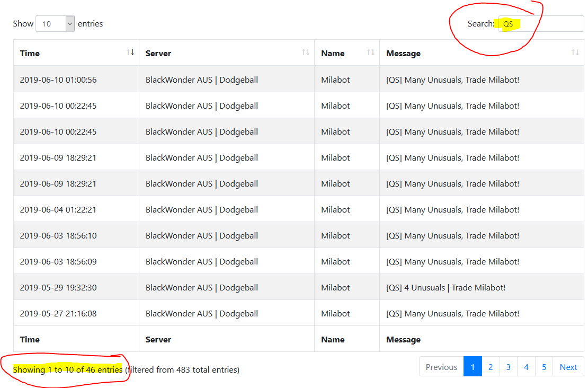This screenshot has height=388, width=588.
Task: Sort table by Name column header
Action: coord(347,53)
